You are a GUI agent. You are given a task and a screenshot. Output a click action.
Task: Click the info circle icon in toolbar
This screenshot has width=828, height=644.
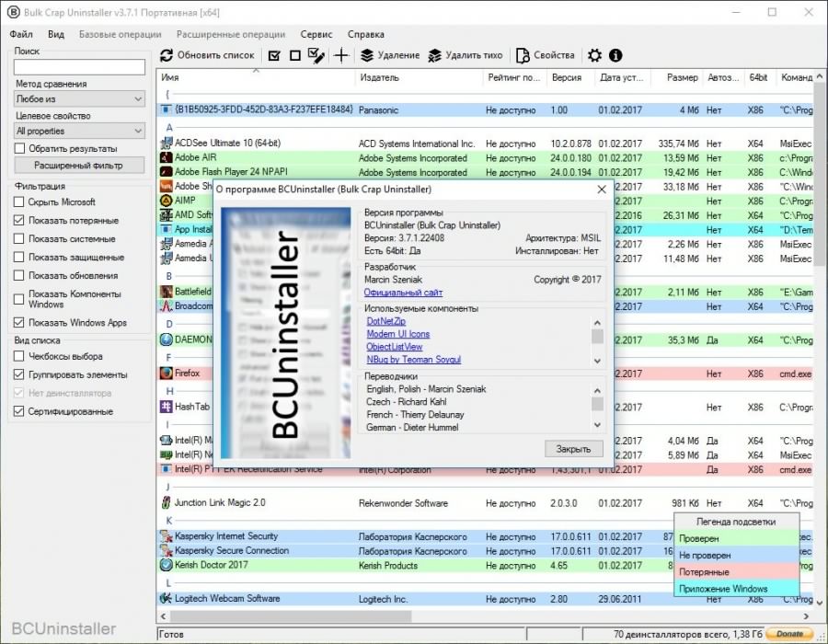pos(615,55)
